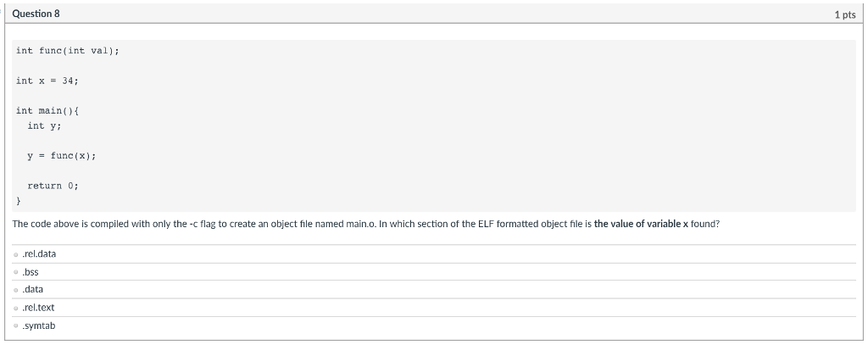Click the closing brace of main function
Viewport: 868px width, 345px height.
19,201
